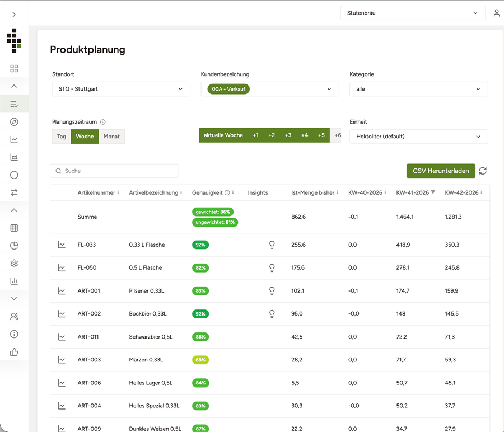Open the checklist planning icon in sidebar
This screenshot has height=432, width=504.
(14, 104)
